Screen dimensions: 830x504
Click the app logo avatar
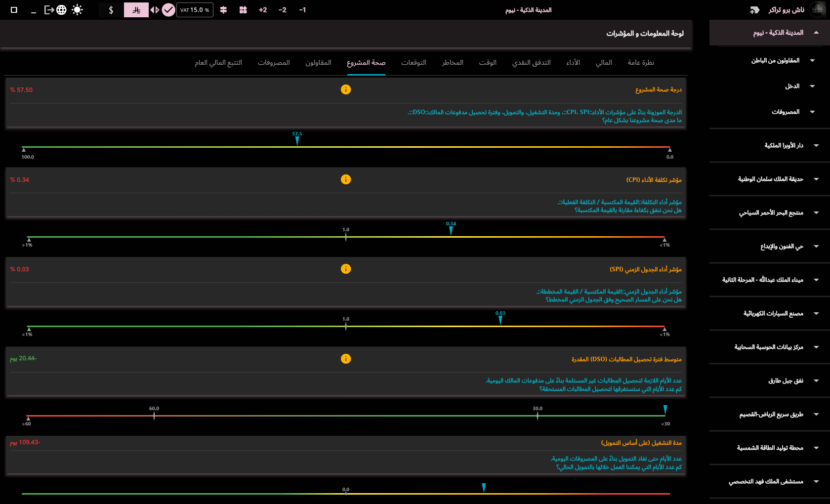click(817, 10)
